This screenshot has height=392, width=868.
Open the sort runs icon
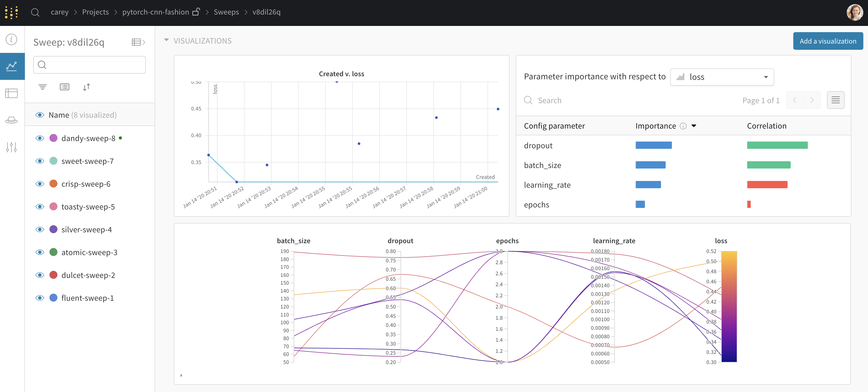click(x=86, y=87)
